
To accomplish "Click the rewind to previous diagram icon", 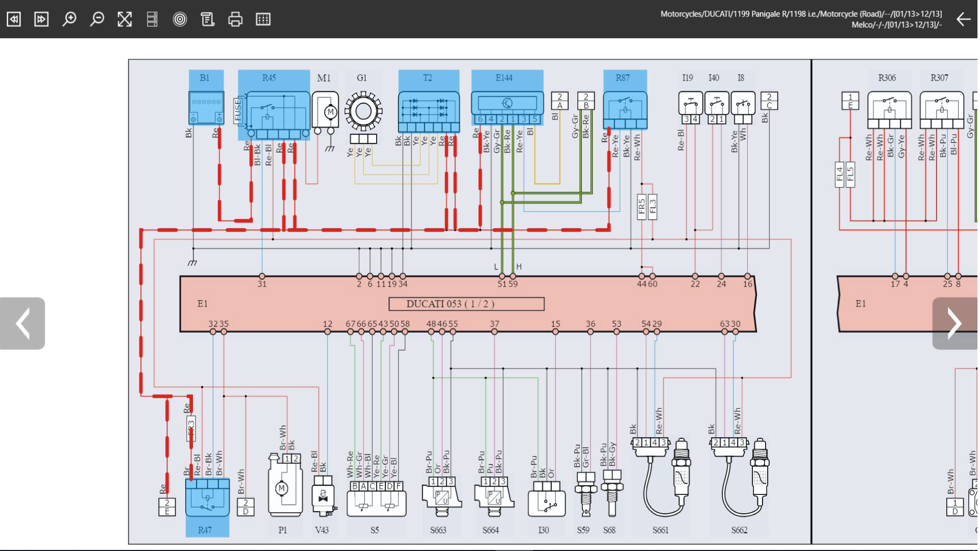I will [14, 19].
